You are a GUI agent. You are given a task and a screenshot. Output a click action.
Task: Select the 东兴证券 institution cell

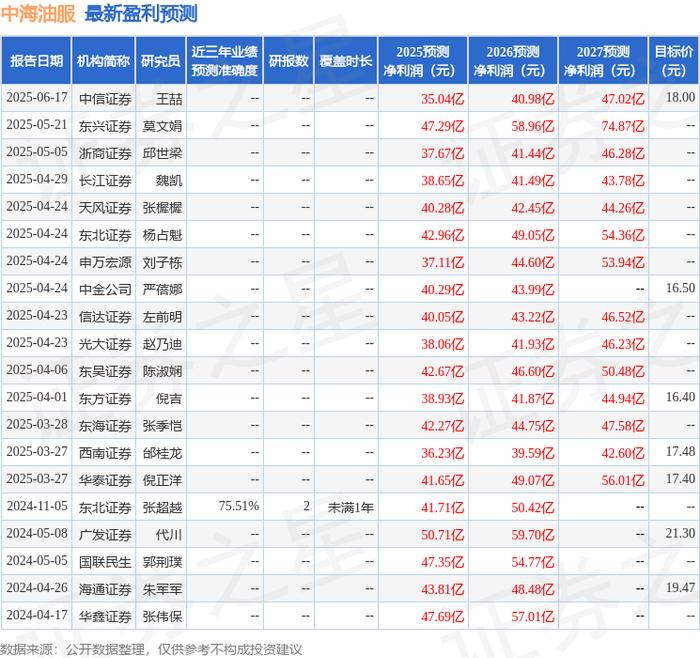[105, 126]
